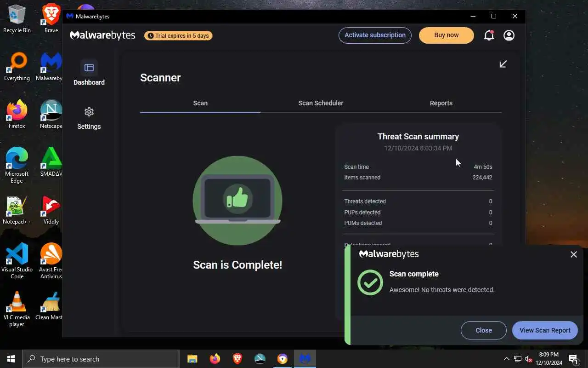Viewport: 588px width, 368px height.
Task: Click the thumbs-up laptop illustration
Action: [x=237, y=201]
